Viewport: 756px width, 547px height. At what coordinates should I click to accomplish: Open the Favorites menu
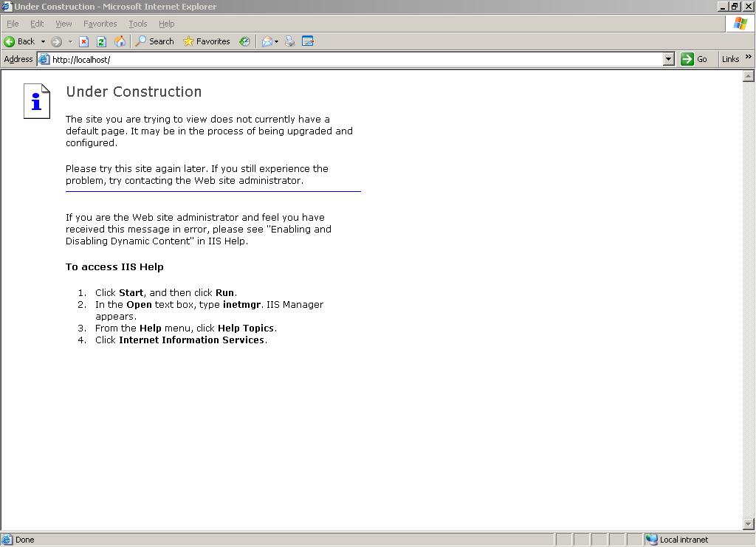pyautogui.click(x=100, y=24)
